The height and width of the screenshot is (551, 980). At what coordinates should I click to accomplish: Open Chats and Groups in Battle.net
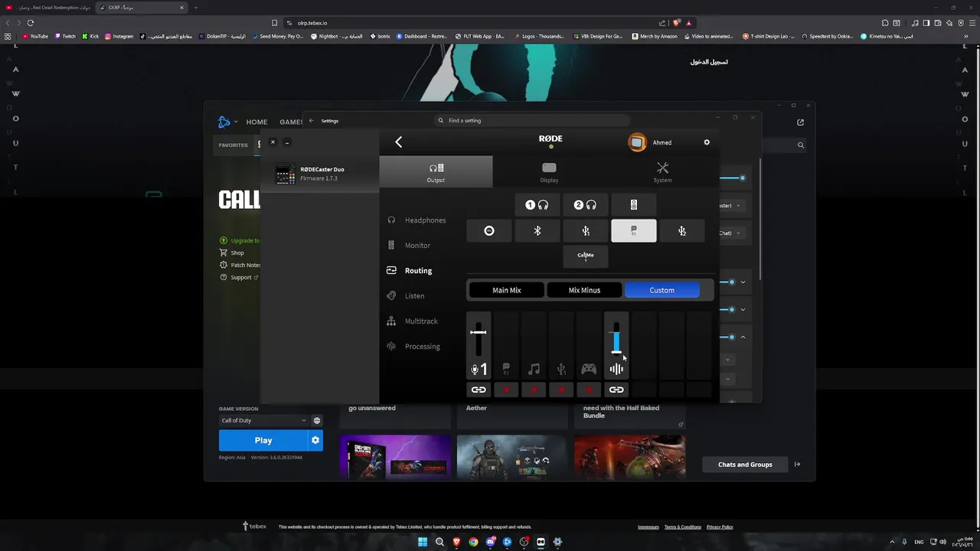coord(745,465)
